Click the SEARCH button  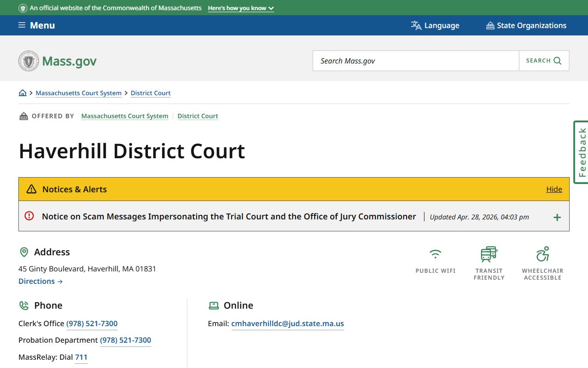(x=544, y=61)
